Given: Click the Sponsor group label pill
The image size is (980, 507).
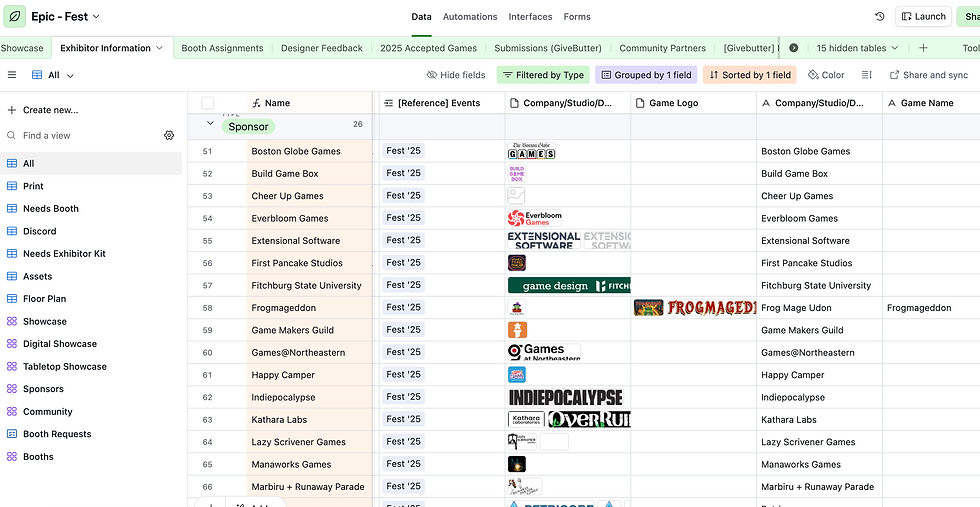Looking at the screenshot, I should 248,126.
